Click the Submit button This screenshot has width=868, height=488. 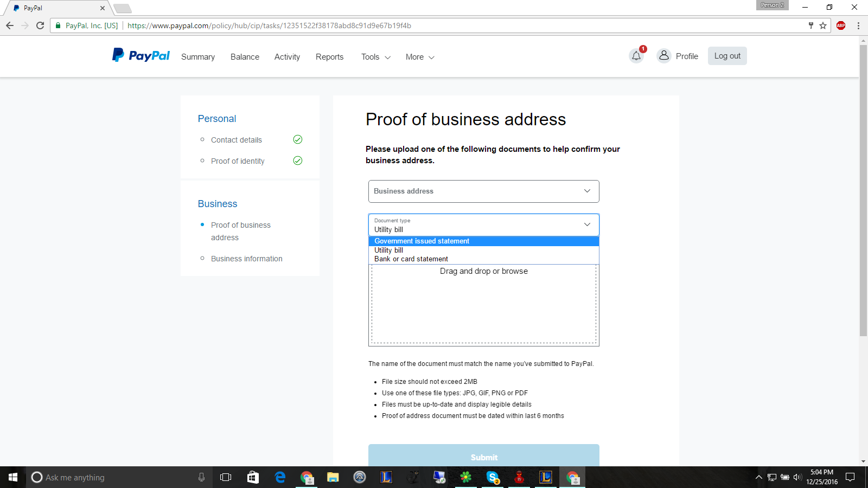click(484, 456)
